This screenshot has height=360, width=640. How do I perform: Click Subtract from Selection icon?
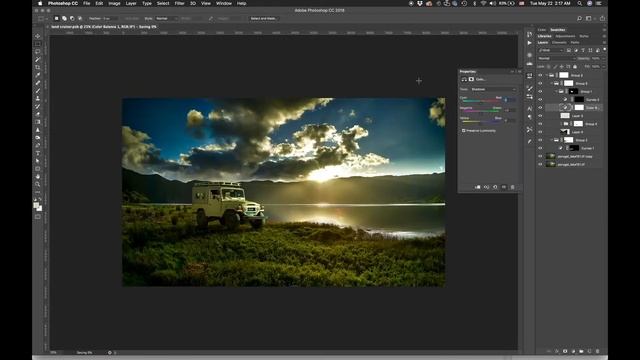(72, 18)
